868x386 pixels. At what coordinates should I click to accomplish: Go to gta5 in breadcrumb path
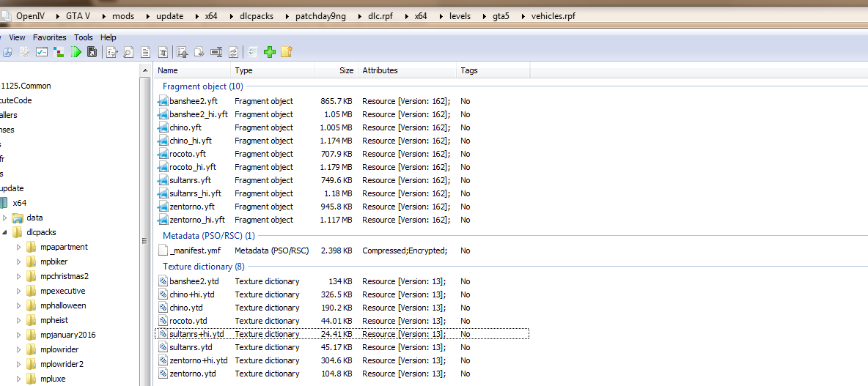click(501, 16)
